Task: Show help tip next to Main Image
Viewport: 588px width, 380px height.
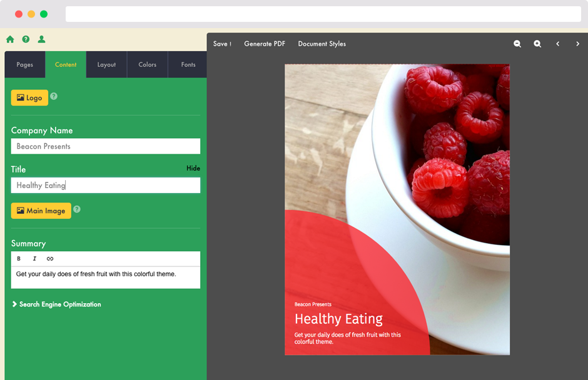Action: [77, 209]
